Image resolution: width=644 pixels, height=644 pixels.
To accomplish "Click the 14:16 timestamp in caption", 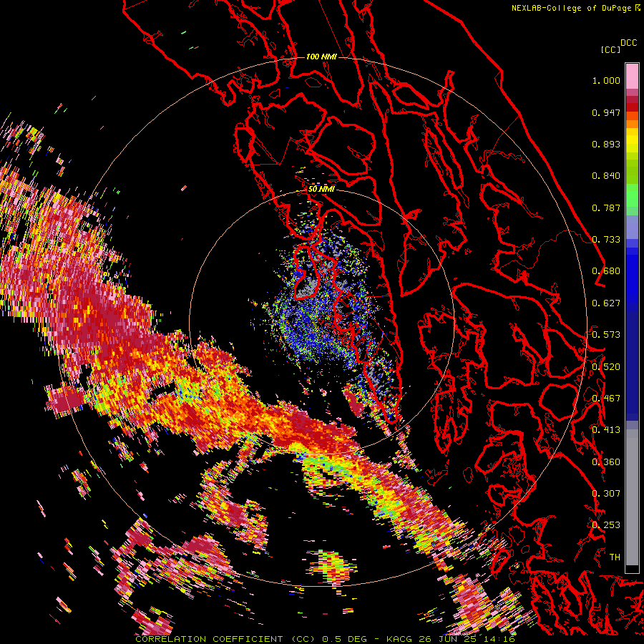I will 499,639.
